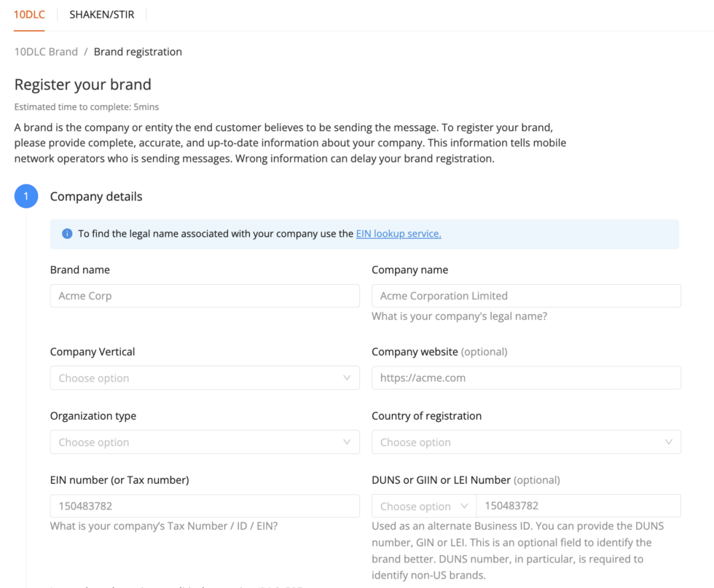Open the DUNS or GIIN type selector
Screen dimensions: 714x588
point(423,506)
